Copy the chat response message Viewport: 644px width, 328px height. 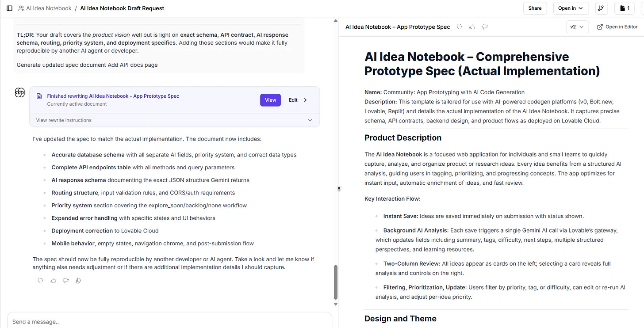tap(78, 280)
